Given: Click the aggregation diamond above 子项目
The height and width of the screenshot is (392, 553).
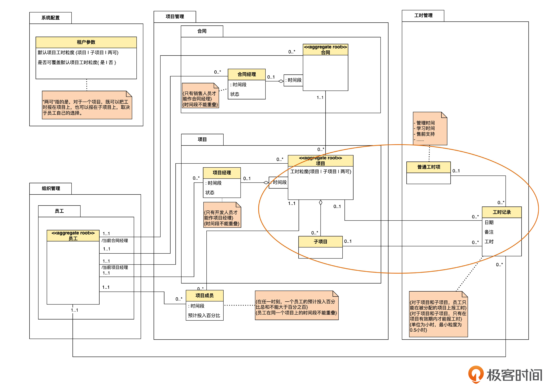Looking at the screenshot, I should click(320, 202).
